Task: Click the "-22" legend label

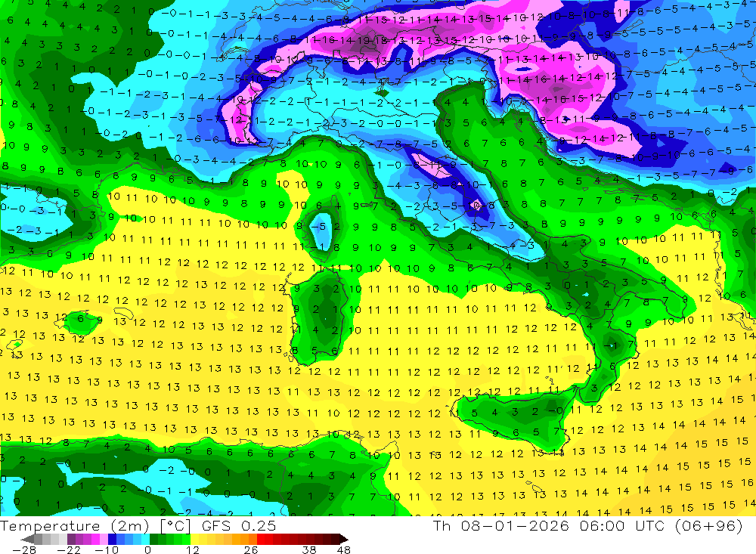Action: (69, 550)
